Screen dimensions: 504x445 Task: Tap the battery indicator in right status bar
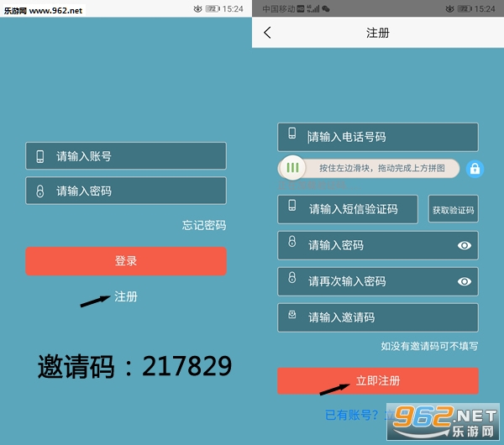(x=465, y=9)
